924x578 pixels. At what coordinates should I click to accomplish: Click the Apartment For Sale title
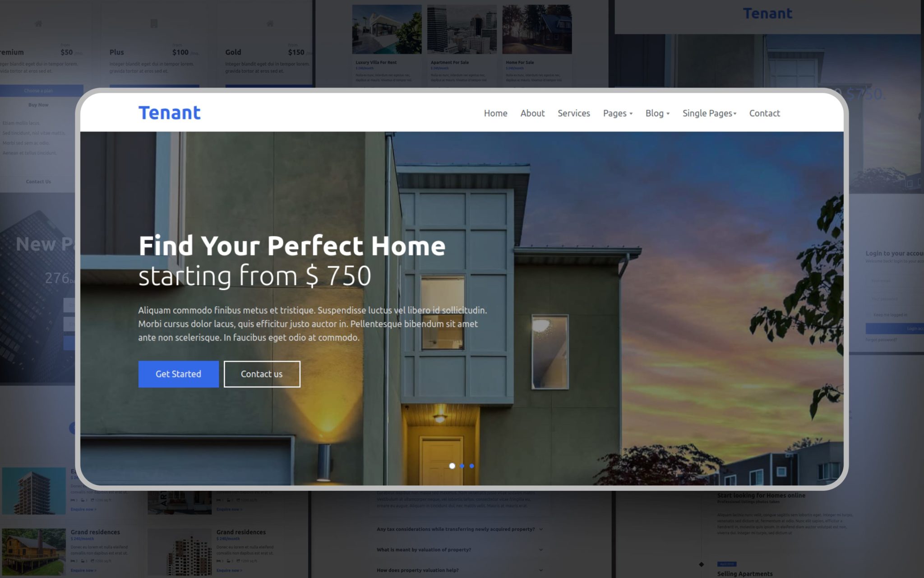tap(449, 62)
